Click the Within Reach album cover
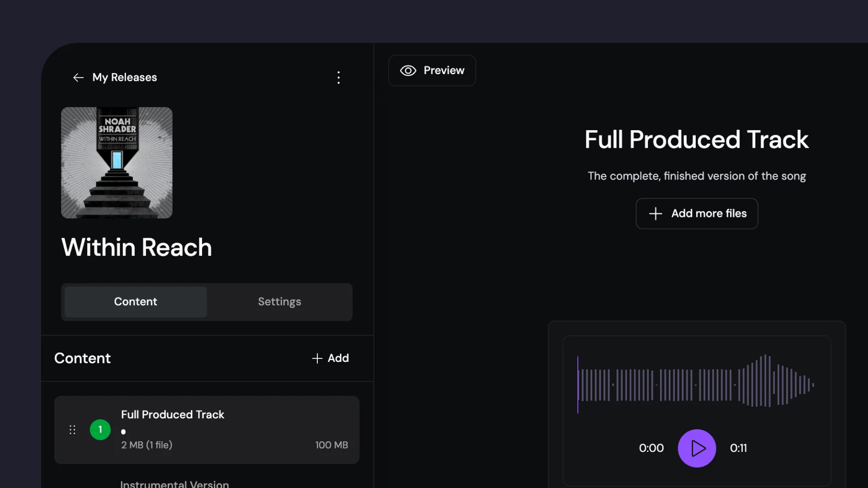Image resolution: width=868 pixels, height=488 pixels. (117, 163)
